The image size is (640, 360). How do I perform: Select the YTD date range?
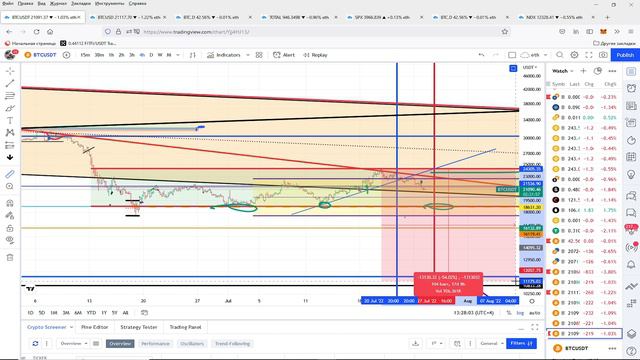(x=91, y=313)
